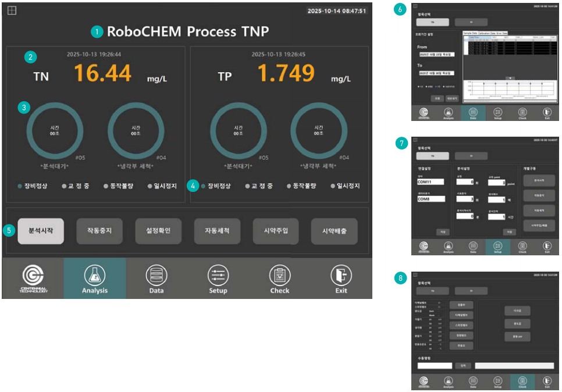Image resolution: width=562 pixels, height=392 pixels.
Task: Click the Exit door icon on main screen
Action: coord(341,275)
